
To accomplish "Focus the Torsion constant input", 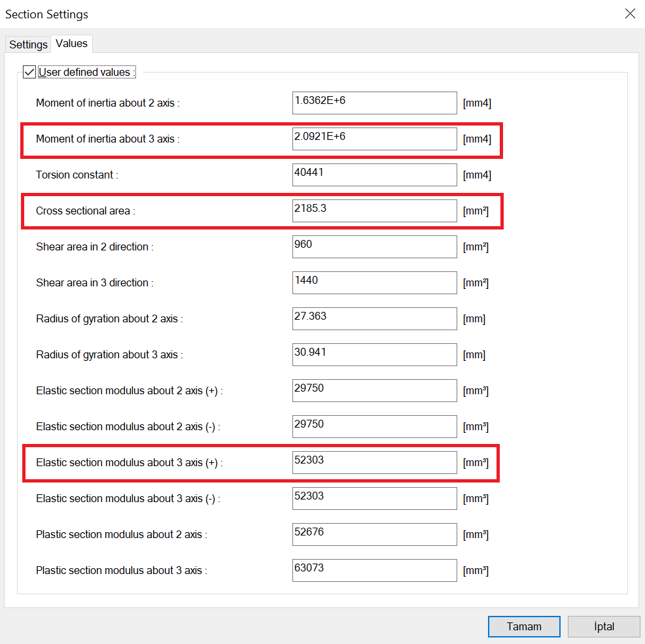I will (374, 175).
